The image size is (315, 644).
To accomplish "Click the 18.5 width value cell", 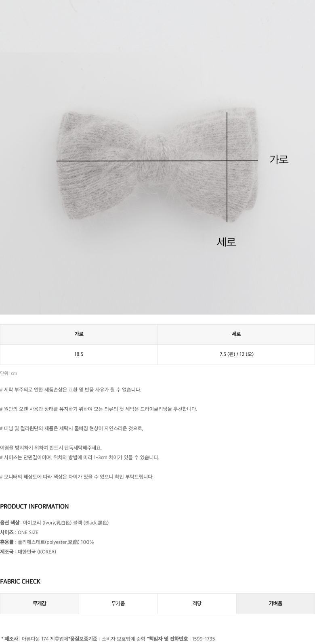I will click(79, 354).
